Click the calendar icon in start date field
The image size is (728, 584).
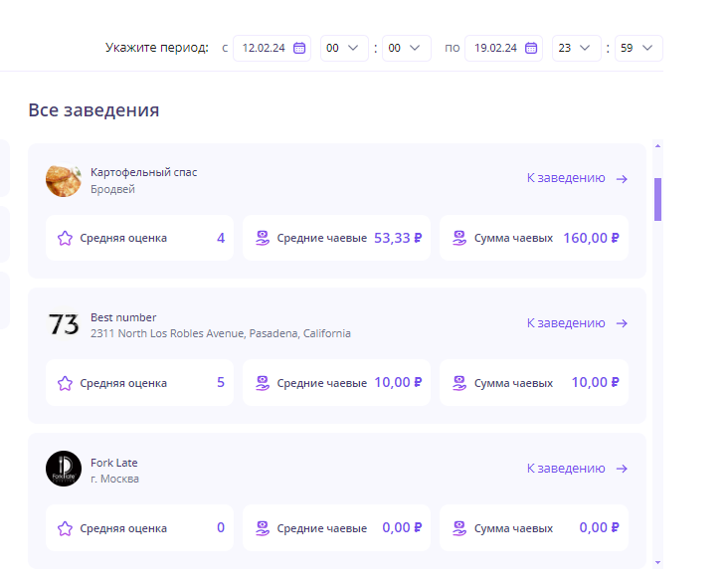298,48
